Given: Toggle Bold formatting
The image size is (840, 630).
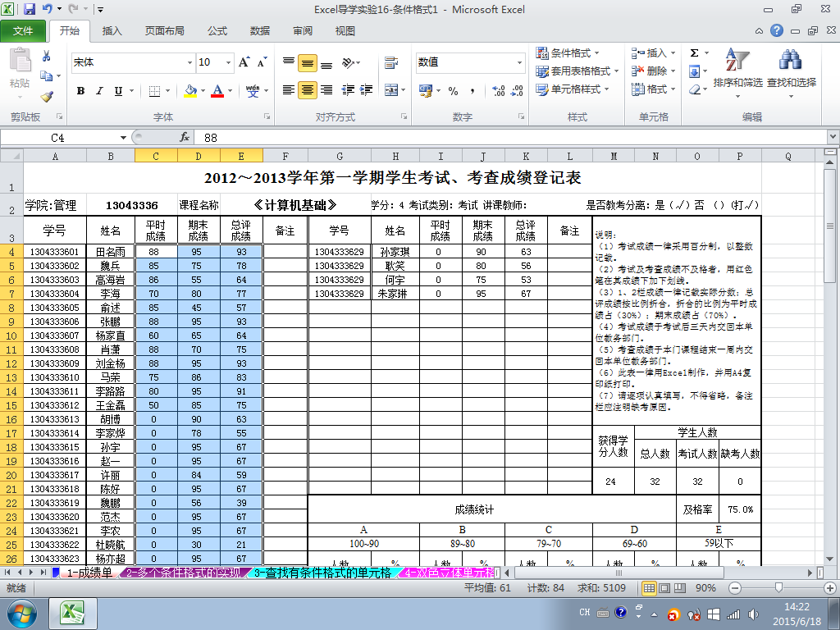Looking at the screenshot, I should pyautogui.click(x=81, y=90).
